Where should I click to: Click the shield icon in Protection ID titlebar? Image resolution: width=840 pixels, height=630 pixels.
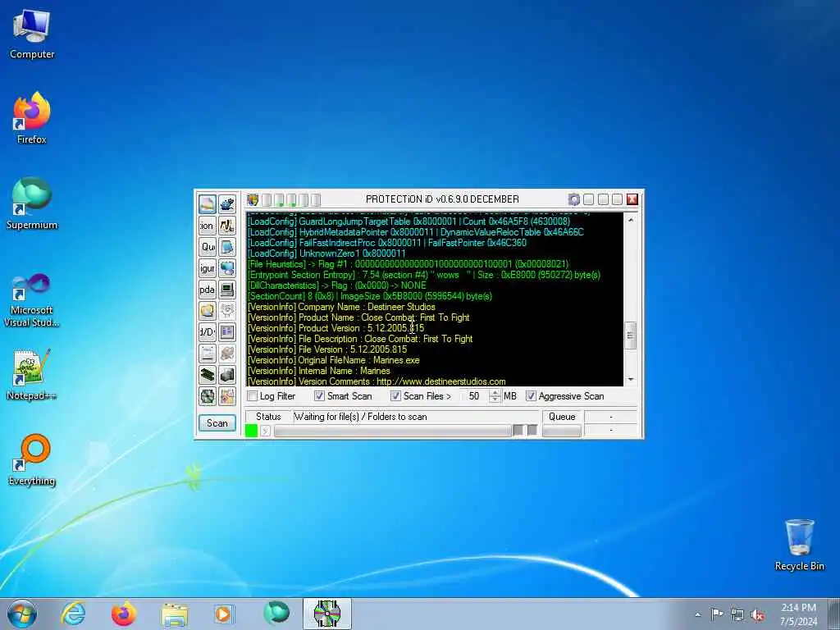pos(253,200)
